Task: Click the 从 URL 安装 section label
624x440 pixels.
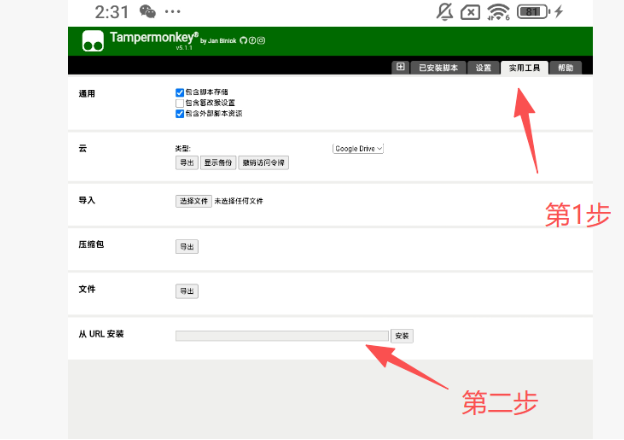Action: pos(101,334)
